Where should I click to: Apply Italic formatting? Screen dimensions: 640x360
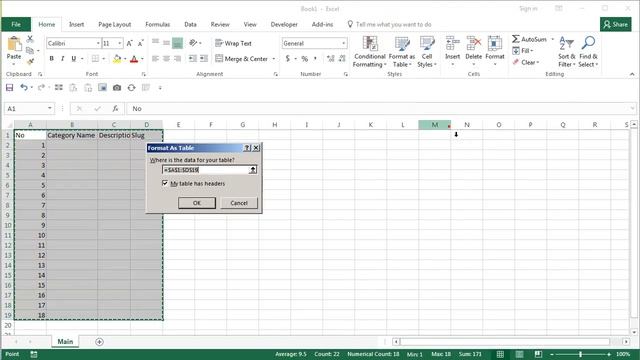(62, 59)
